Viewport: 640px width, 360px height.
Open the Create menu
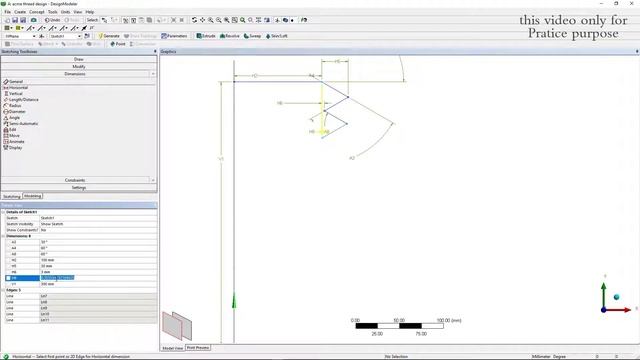point(20,12)
